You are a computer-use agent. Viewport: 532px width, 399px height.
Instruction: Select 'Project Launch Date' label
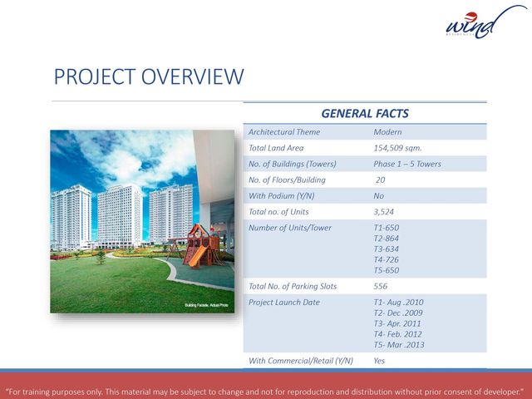[284, 303]
